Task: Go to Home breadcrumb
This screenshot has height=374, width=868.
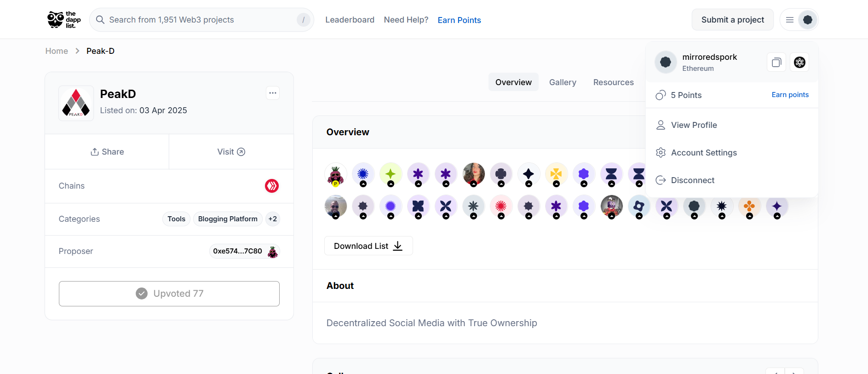Action: (x=57, y=51)
